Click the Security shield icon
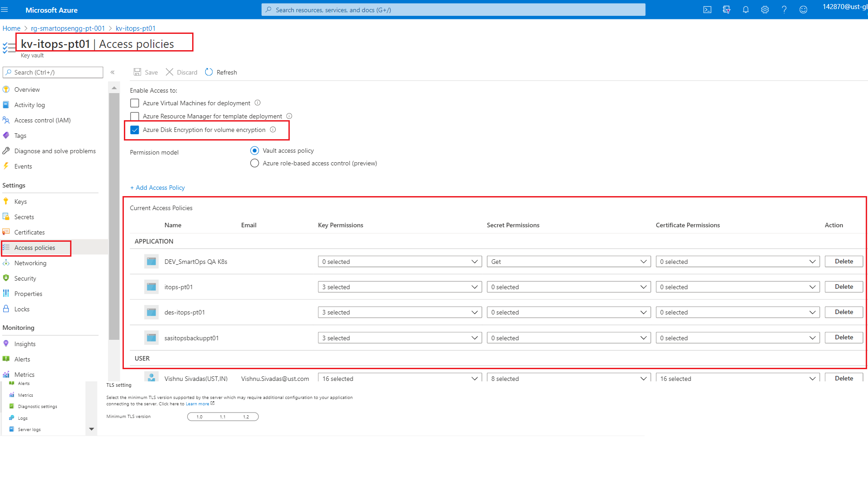The image size is (868, 488). (6, 278)
